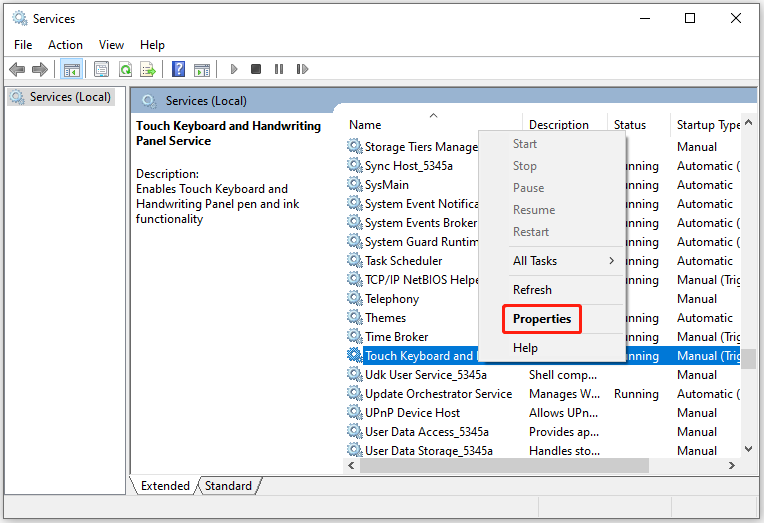Click 'Provides ap...' description cell
This screenshot has height=523, width=764.
coord(564,431)
